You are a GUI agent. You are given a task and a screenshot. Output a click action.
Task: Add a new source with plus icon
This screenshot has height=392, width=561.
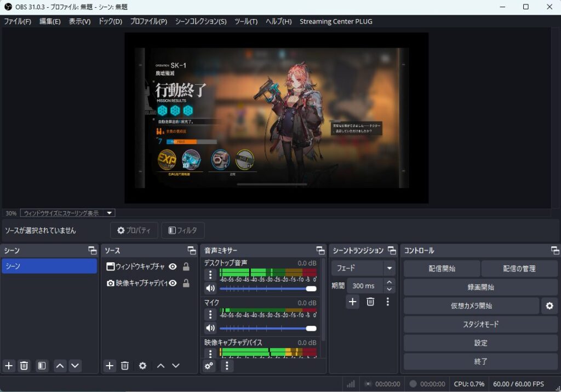pyautogui.click(x=110, y=366)
